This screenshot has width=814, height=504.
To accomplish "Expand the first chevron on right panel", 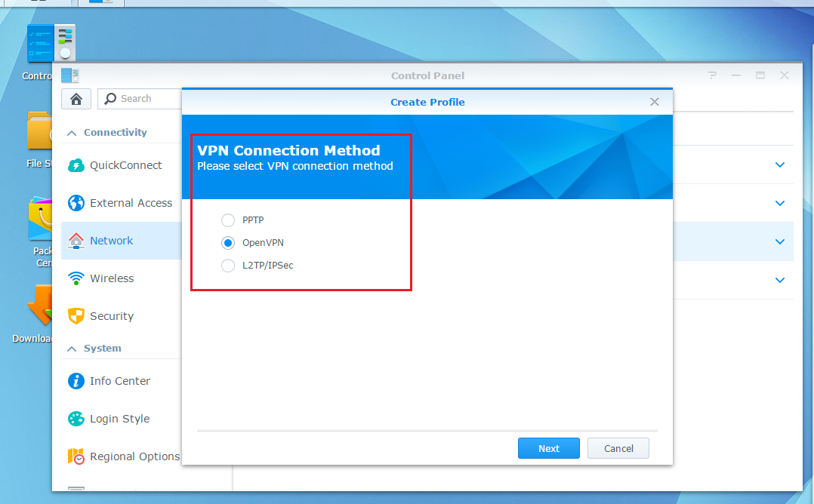I will [x=780, y=165].
